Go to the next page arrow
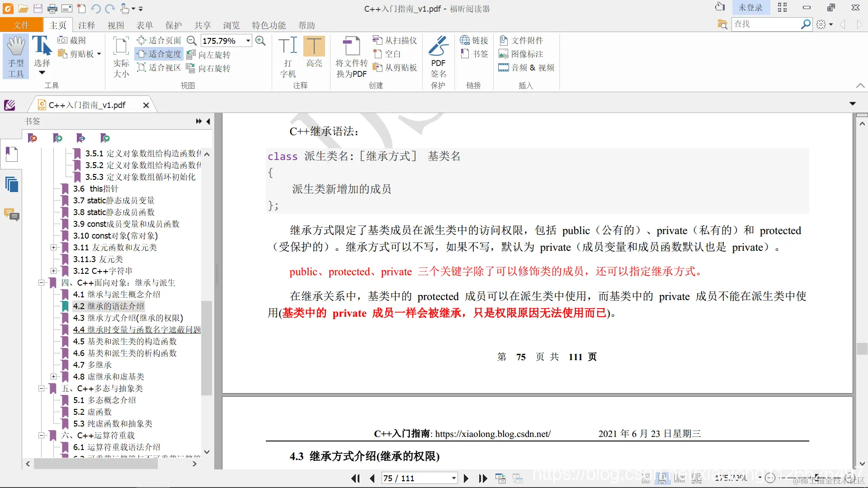 click(466, 478)
